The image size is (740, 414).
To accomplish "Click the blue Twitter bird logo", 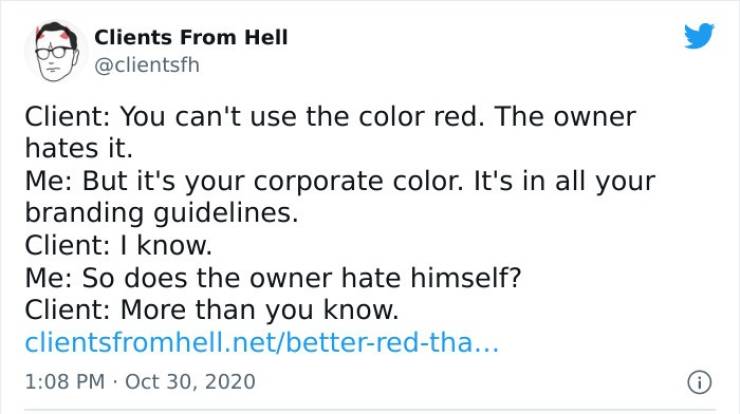I will pos(699,38).
